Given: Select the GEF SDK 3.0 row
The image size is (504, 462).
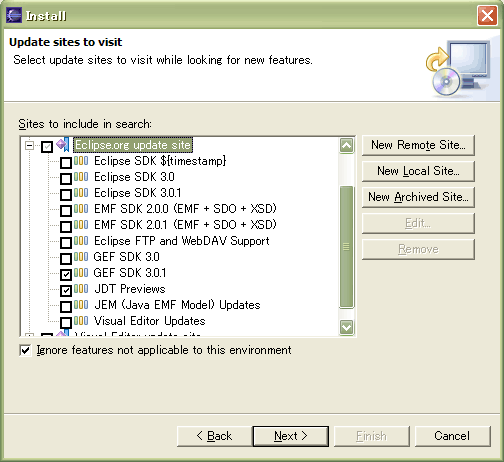Looking at the screenshot, I should (127, 257).
